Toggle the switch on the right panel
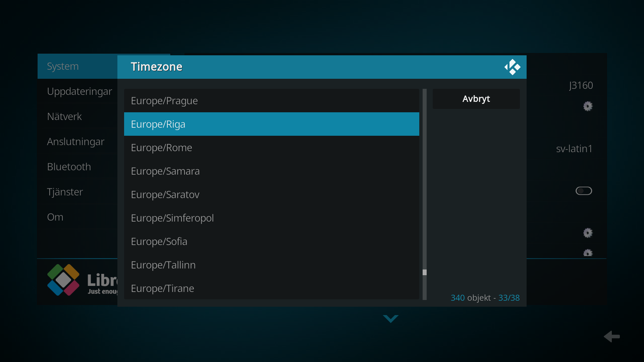Viewport: 644px width, 362px height. (x=584, y=191)
